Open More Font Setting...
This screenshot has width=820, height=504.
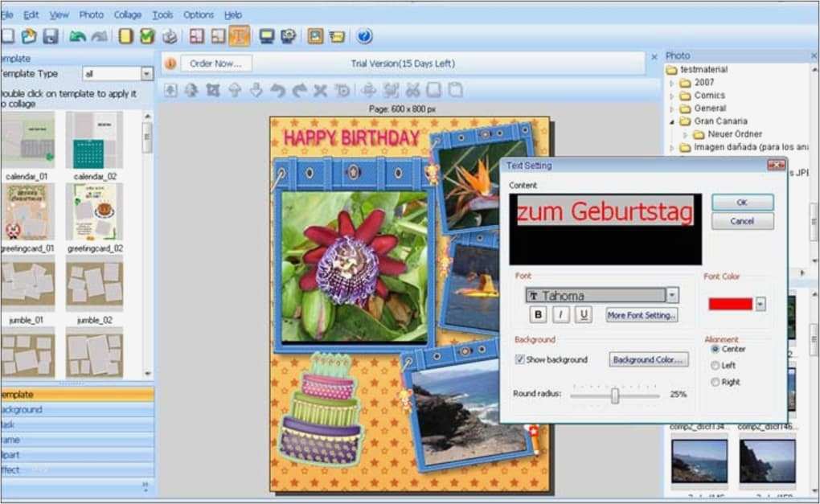click(642, 315)
